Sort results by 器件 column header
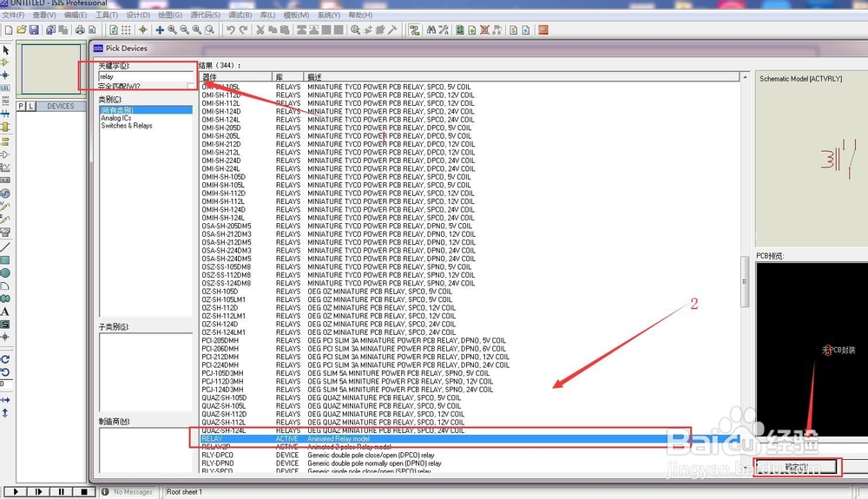 pyautogui.click(x=235, y=77)
